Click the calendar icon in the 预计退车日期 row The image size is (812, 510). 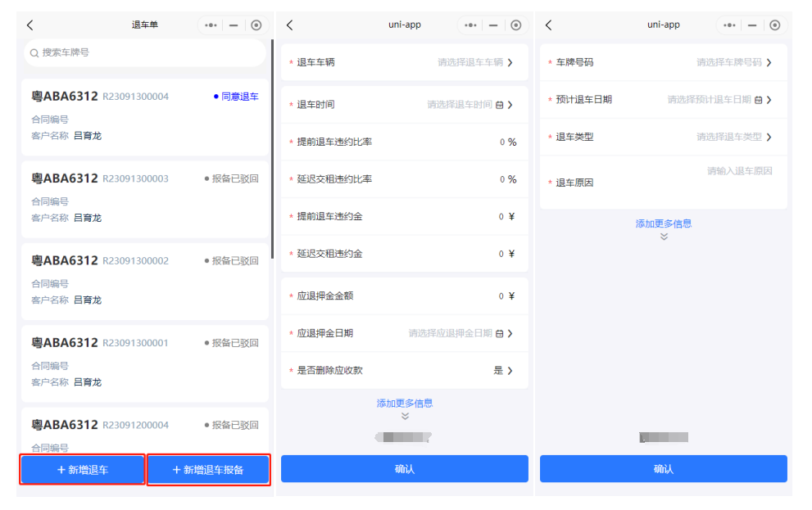tap(758, 100)
